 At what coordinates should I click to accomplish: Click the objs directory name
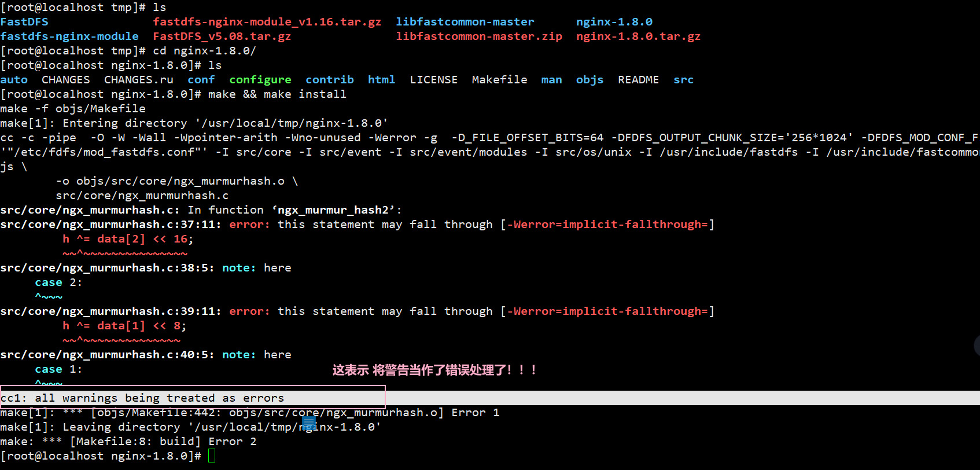[590, 80]
